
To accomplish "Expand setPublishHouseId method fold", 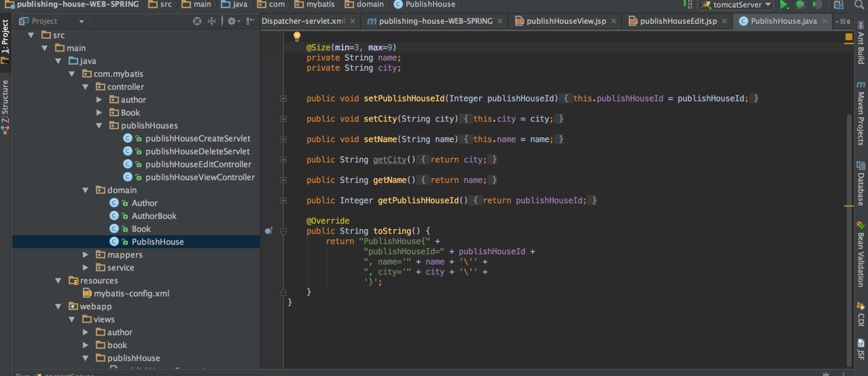I will coord(283,99).
